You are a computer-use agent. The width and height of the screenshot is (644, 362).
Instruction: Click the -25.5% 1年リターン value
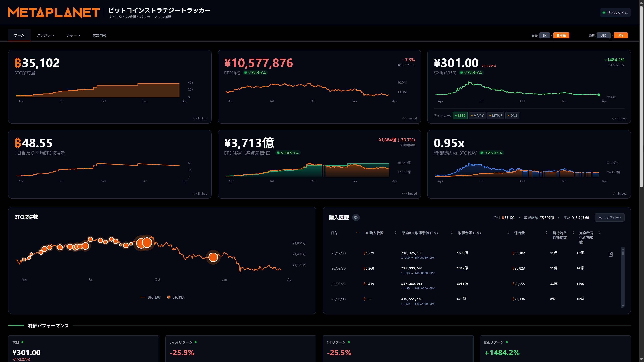click(339, 353)
